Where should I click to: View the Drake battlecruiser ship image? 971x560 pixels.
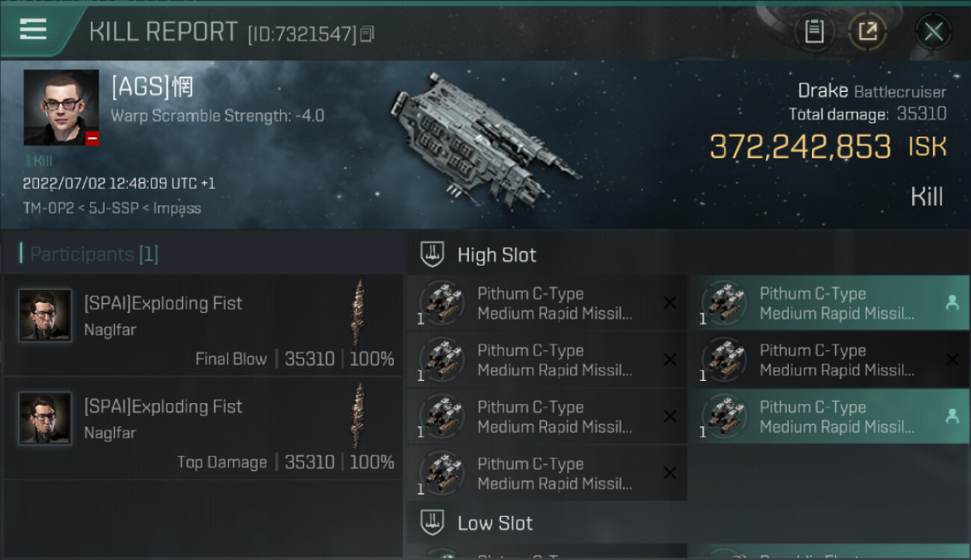(x=484, y=138)
